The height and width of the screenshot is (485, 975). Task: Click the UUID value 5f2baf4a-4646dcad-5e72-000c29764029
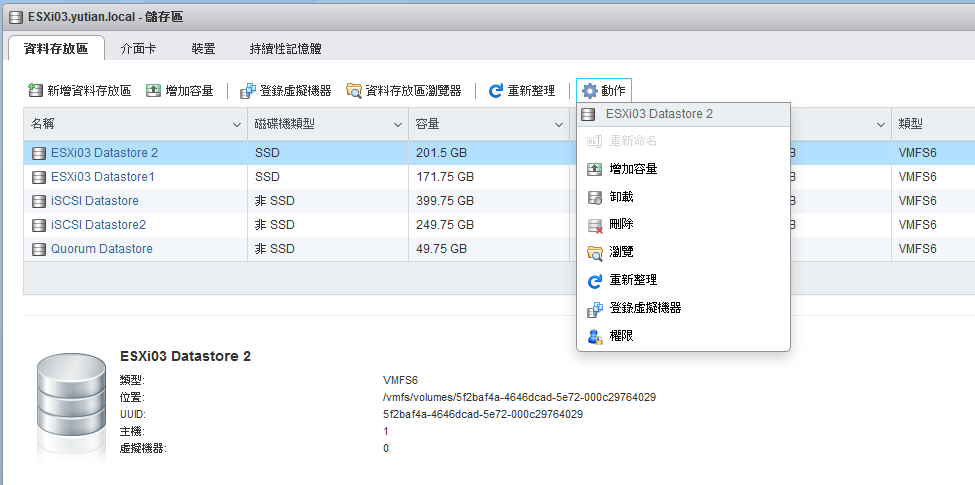[483, 414]
